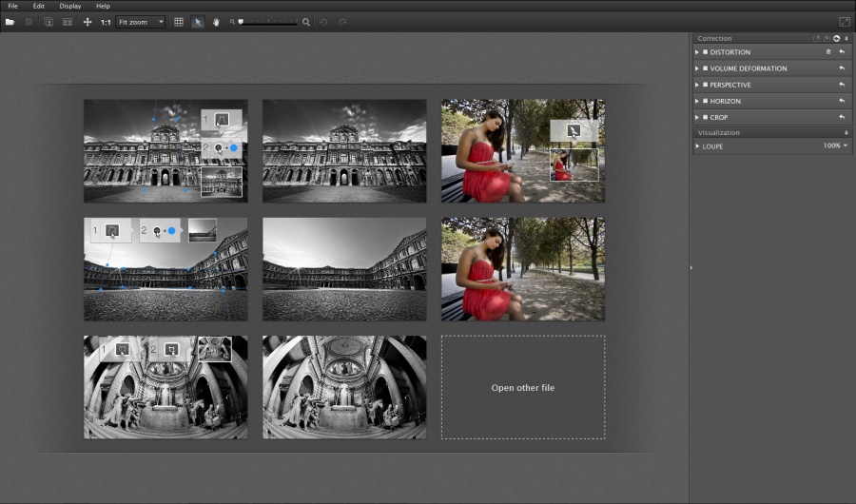Open the corrected red dress woman sample

pos(523,269)
